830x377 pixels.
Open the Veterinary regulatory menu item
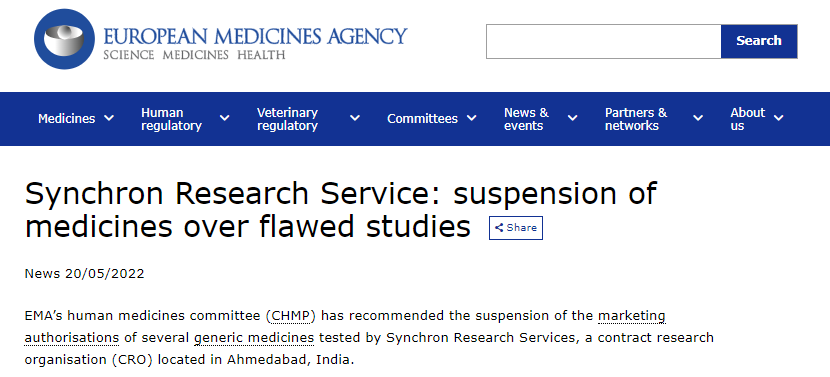click(x=287, y=119)
